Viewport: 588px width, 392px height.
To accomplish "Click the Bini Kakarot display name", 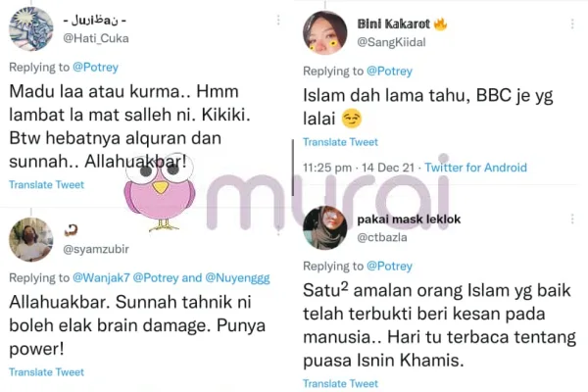I will pos(394,24).
